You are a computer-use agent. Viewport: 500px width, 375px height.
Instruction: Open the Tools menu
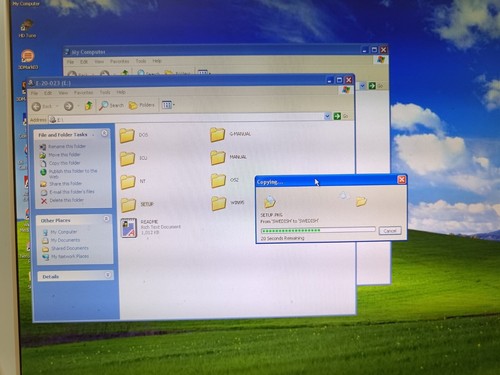(105, 92)
